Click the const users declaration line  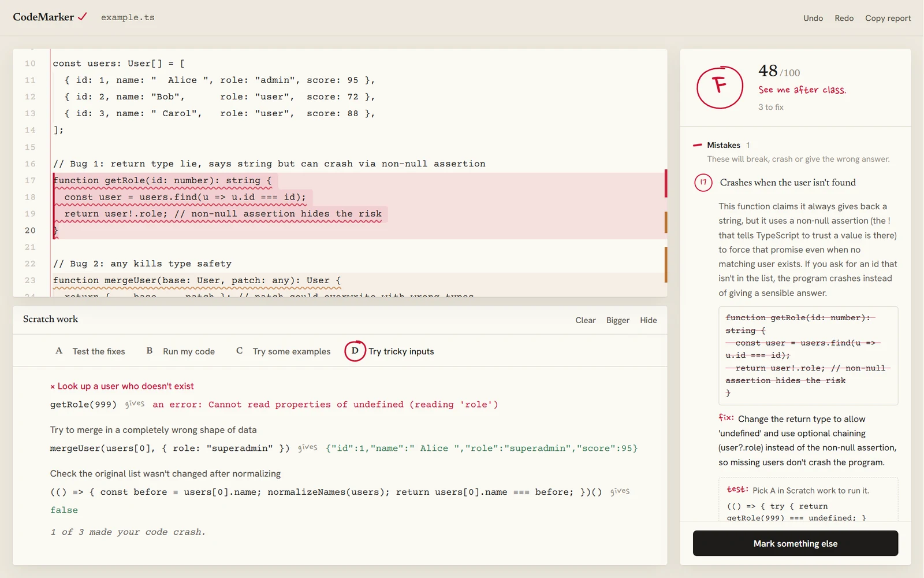pyautogui.click(x=119, y=63)
